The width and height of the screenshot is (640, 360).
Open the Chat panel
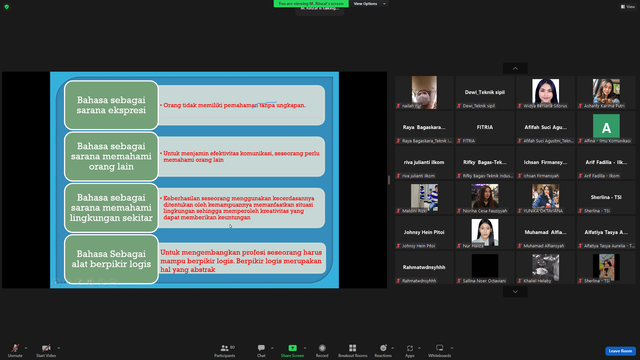(261, 350)
